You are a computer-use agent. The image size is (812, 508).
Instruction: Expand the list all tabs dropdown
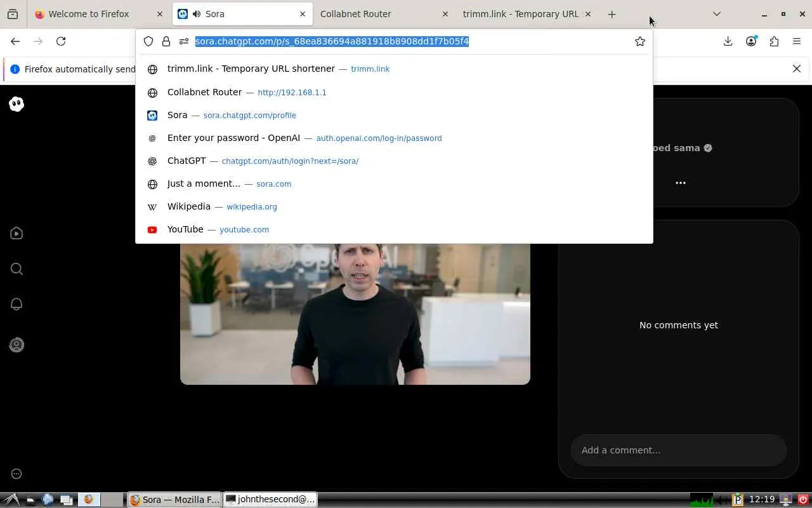click(717, 14)
